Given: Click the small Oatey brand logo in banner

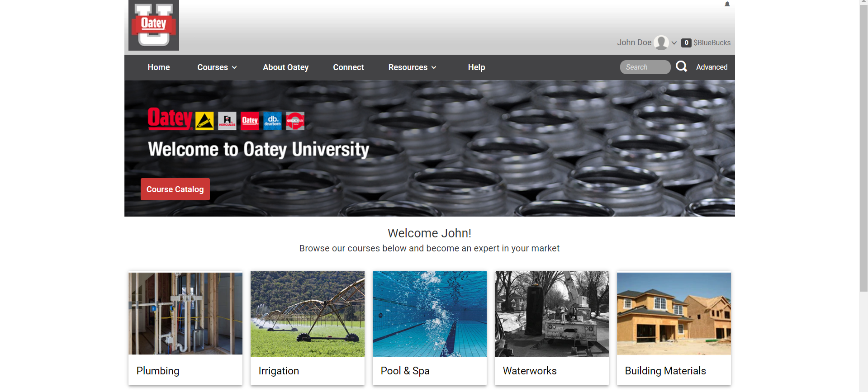Looking at the screenshot, I should tap(250, 121).
